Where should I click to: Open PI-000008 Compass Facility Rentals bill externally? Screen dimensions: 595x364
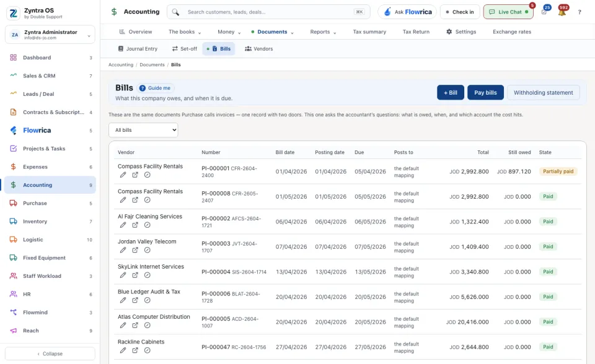click(135, 200)
